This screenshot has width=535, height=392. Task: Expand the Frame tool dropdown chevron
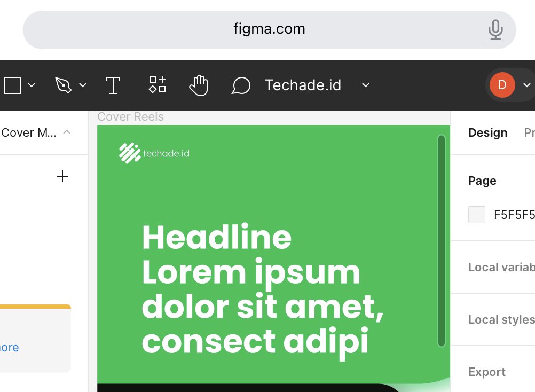[32, 84]
